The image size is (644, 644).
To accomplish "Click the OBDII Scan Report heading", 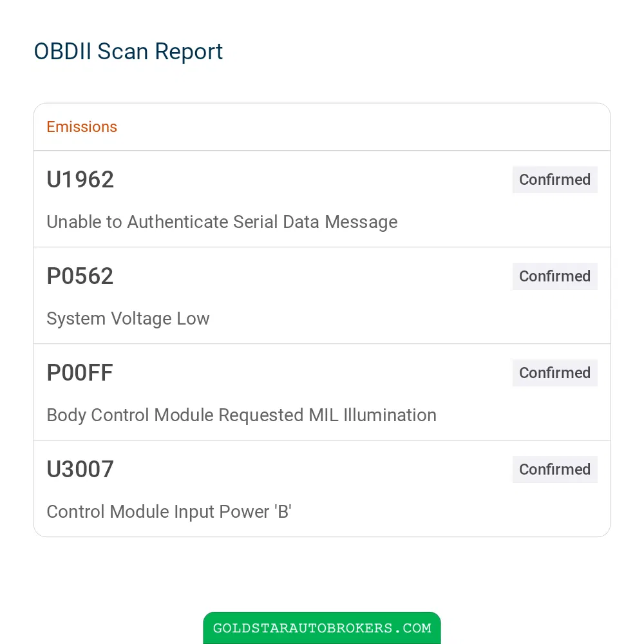I will tap(128, 52).
